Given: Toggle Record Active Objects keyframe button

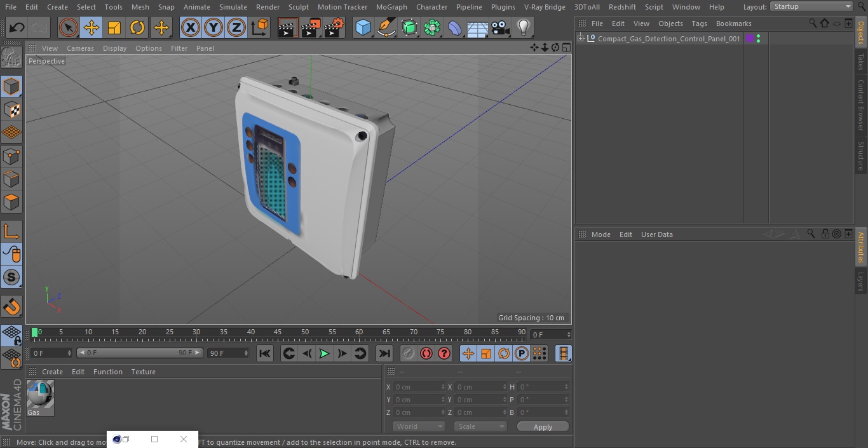Looking at the screenshot, I should coord(408,353).
